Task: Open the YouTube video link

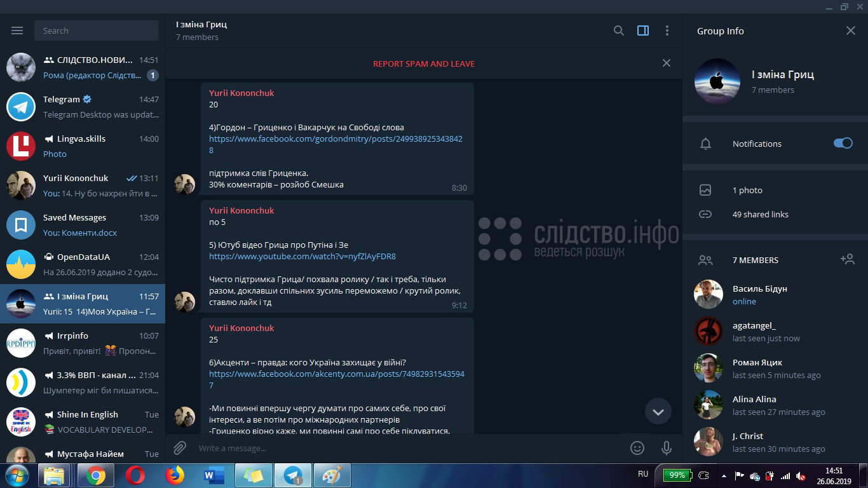Action: coord(302,257)
